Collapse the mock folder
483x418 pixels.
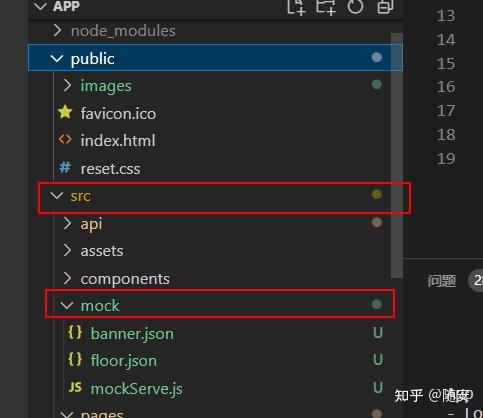click(67, 305)
